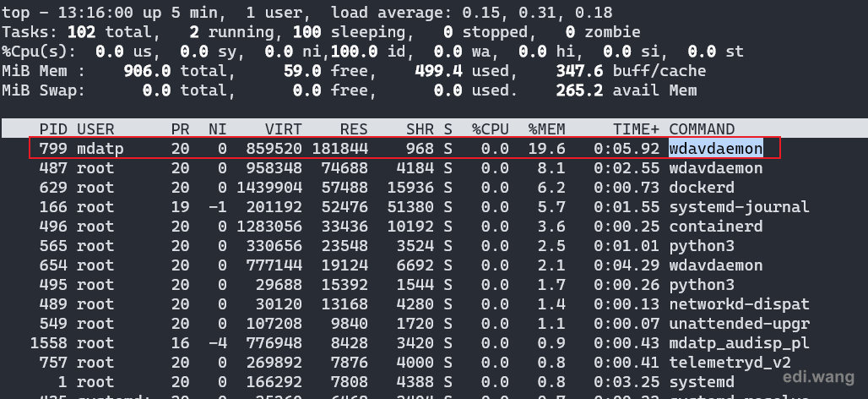The height and width of the screenshot is (399, 868).
Task: Click the 100.0 id CPU value
Action: pos(354,52)
